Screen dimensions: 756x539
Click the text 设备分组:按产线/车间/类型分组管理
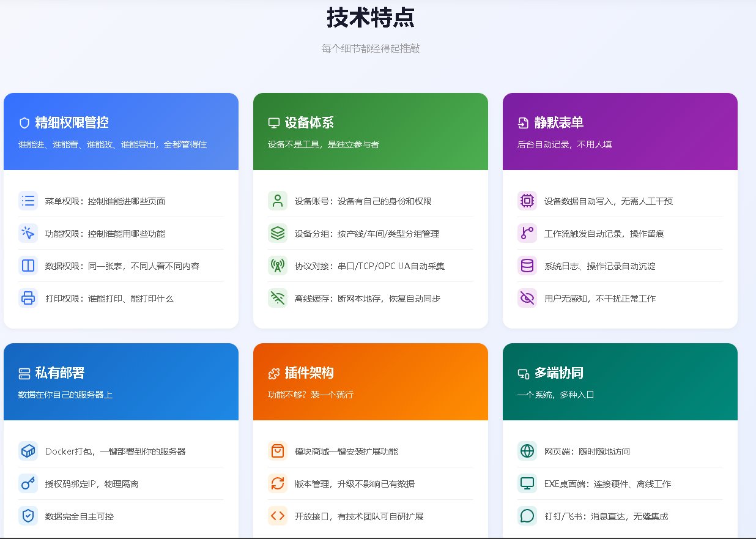tap(367, 234)
